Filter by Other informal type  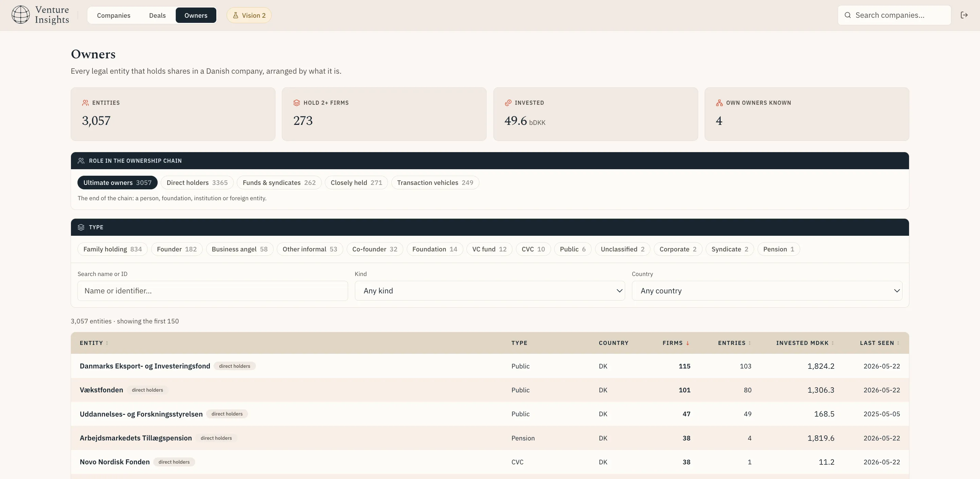coord(310,249)
